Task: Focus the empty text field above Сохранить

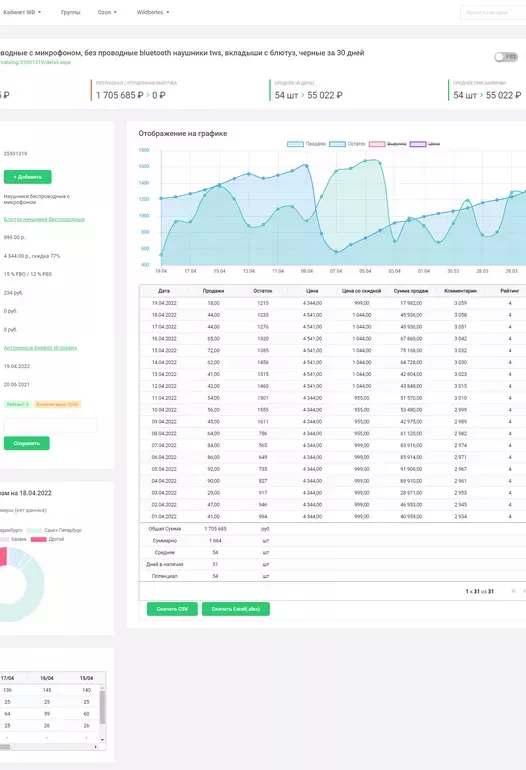Action: pos(51,425)
